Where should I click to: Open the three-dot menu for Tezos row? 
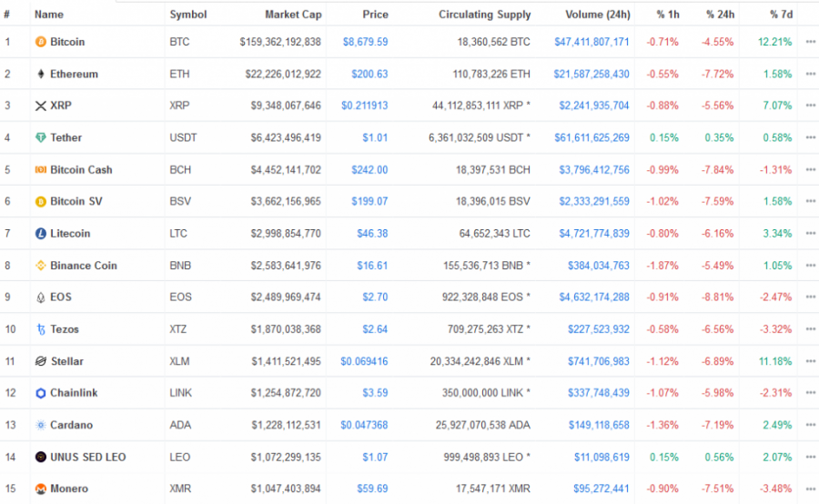point(810,329)
